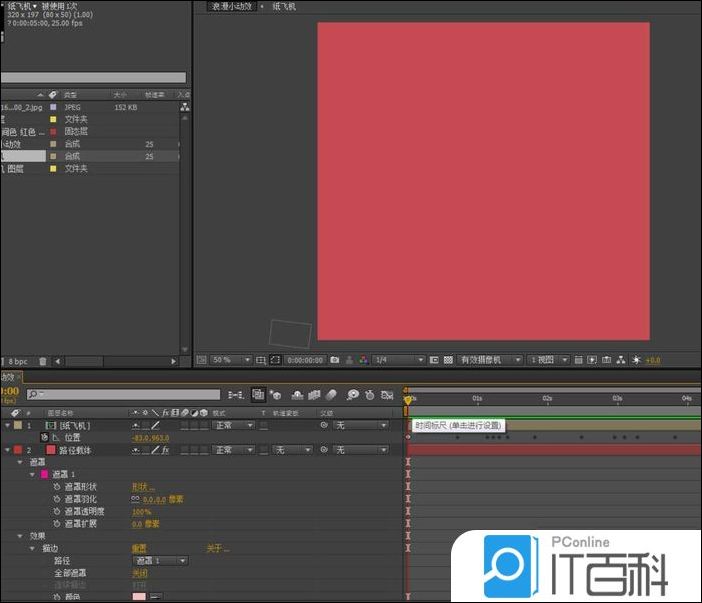Open the 有效摄像机 camera dropdown
702x603 pixels.
pos(490,360)
